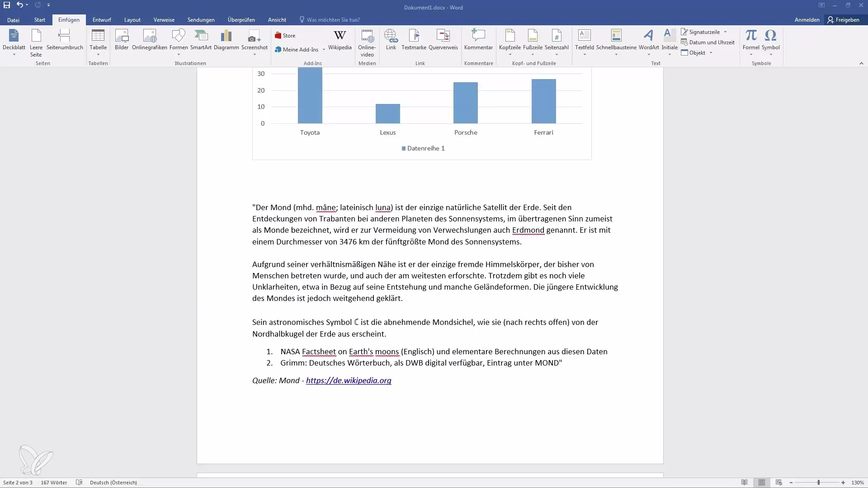Switch to the Start tab
The width and height of the screenshot is (868, 488).
[40, 20]
